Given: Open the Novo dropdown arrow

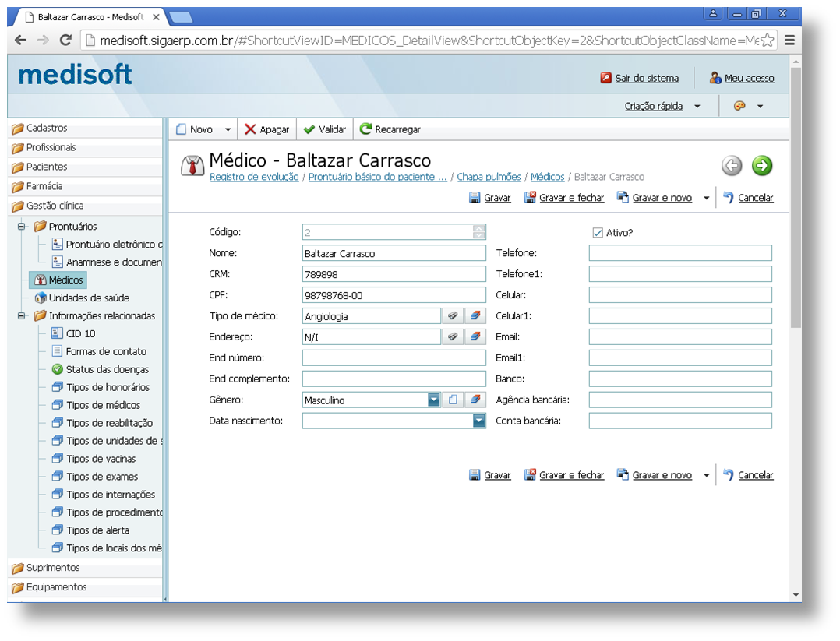Looking at the screenshot, I should pyautogui.click(x=228, y=129).
